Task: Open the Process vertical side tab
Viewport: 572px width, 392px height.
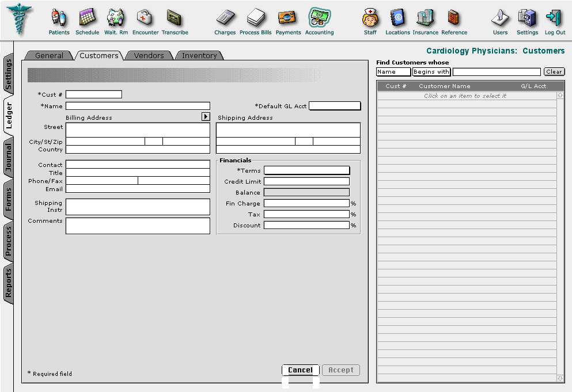Action: tap(9, 241)
